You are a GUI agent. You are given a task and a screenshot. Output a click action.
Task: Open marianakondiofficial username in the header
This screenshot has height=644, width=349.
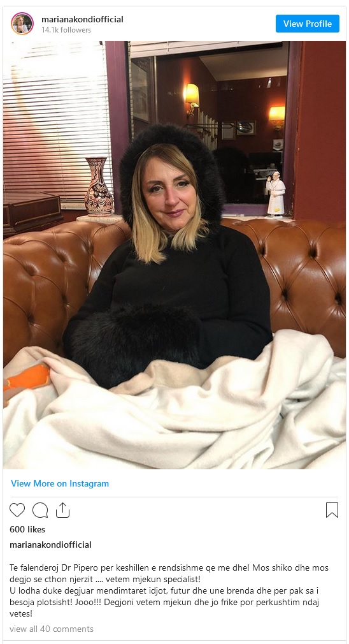[x=82, y=19]
